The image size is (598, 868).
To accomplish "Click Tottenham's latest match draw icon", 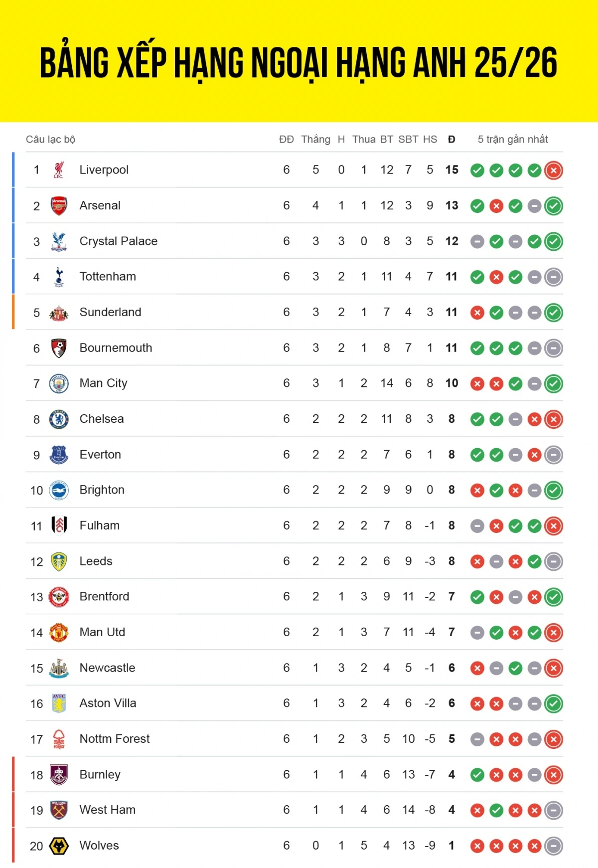I will (554, 277).
